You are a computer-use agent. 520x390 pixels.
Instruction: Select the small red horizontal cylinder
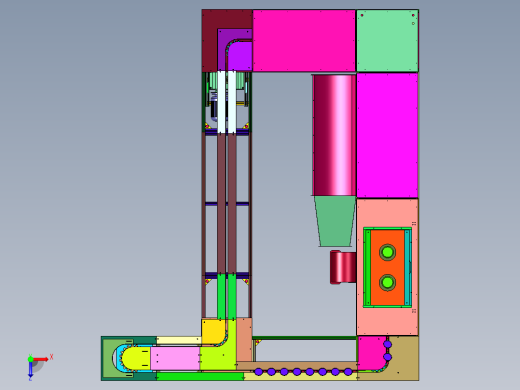pyautogui.click(x=343, y=268)
